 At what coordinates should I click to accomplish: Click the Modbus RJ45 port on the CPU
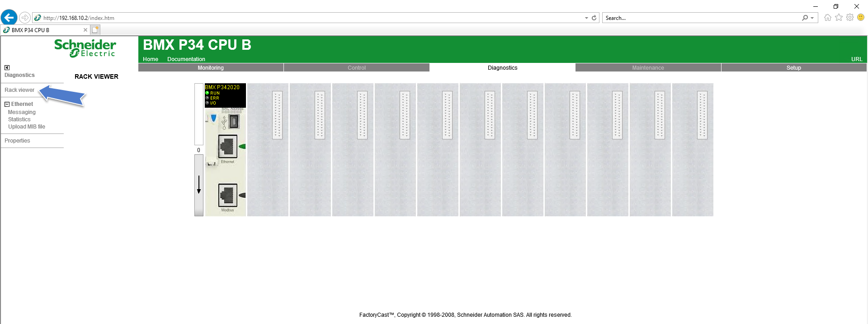(228, 195)
